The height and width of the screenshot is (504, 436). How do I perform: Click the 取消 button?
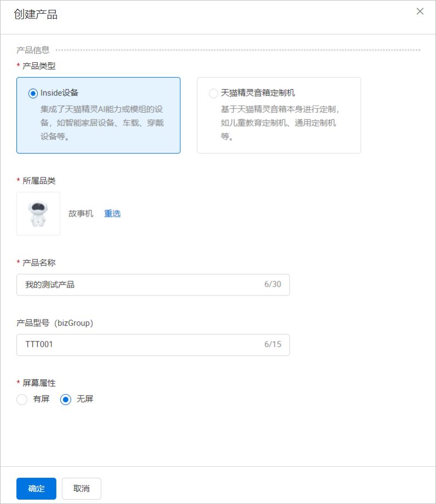[82, 489]
